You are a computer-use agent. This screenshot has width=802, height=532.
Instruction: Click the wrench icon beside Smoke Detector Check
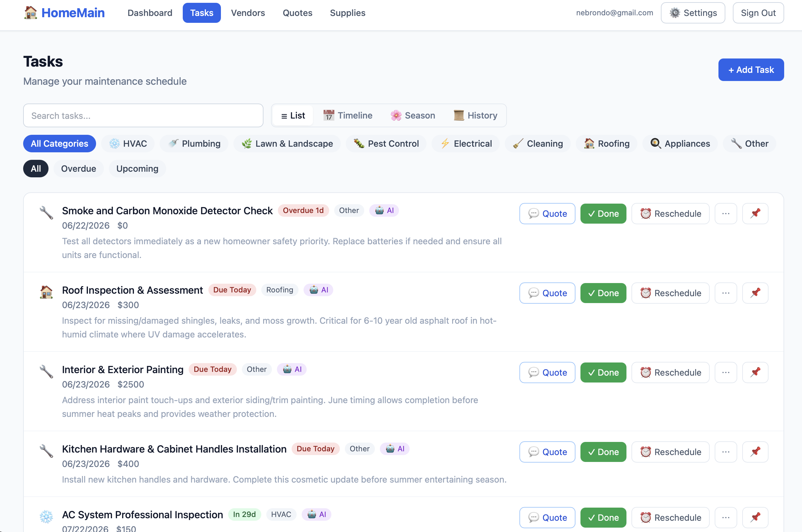(x=46, y=213)
